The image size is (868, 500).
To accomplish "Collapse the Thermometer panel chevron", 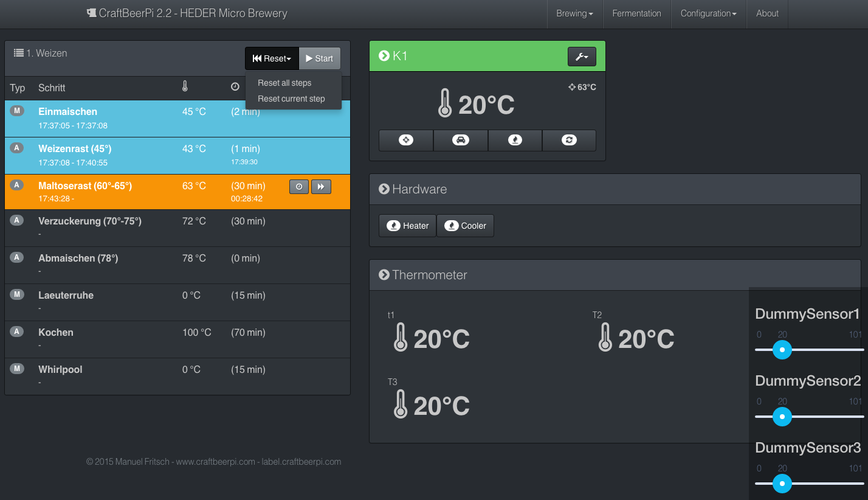I will [384, 275].
